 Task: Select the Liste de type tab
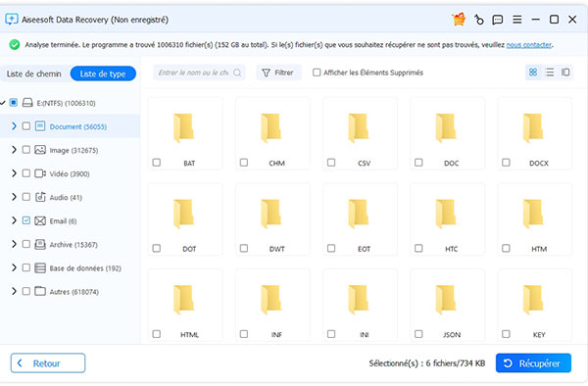point(103,73)
